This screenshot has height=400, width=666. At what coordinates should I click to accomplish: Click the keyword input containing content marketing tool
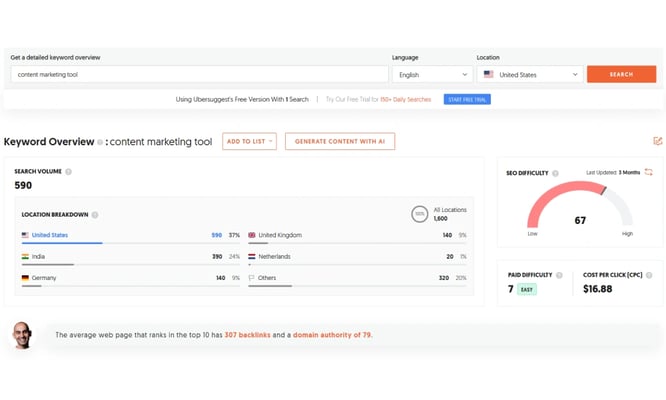[x=199, y=74]
